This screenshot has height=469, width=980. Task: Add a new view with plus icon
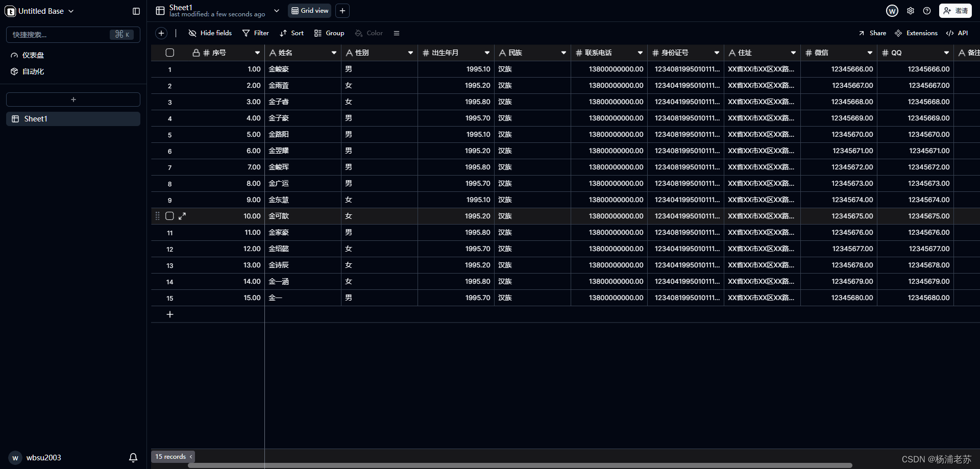tap(342, 11)
